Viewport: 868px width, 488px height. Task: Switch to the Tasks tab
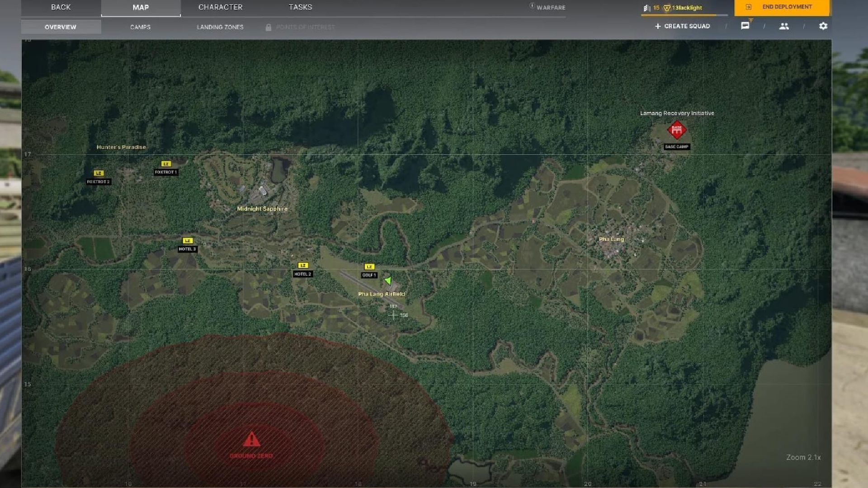[300, 7]
